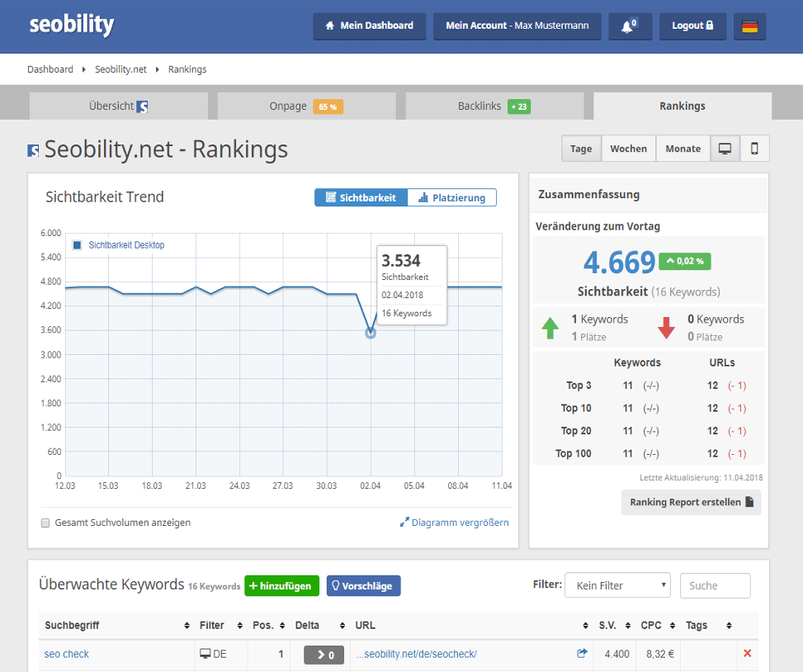Select the Wochen time range
This screenshot has height=672, width=803.
click(x=628, y=149)
